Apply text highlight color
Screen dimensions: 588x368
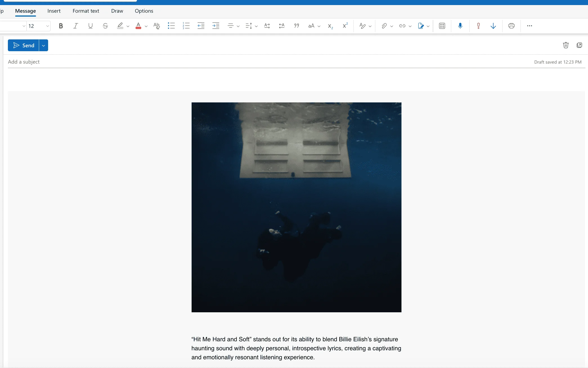click(120, 26)
